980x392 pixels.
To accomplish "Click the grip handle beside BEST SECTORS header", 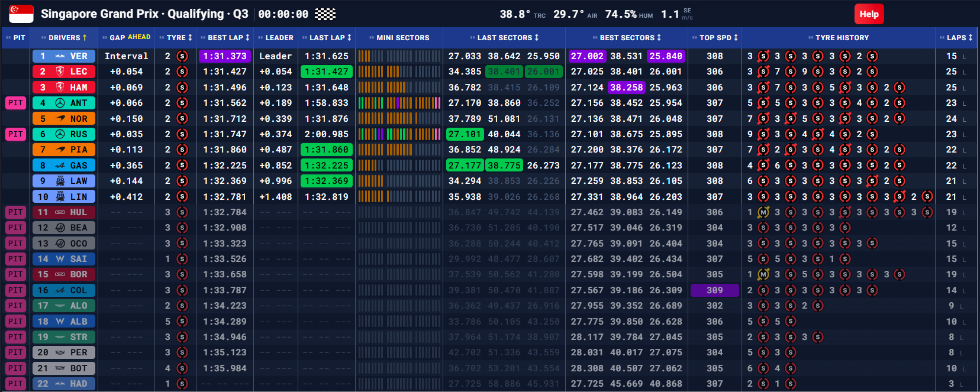I will 595,38.
